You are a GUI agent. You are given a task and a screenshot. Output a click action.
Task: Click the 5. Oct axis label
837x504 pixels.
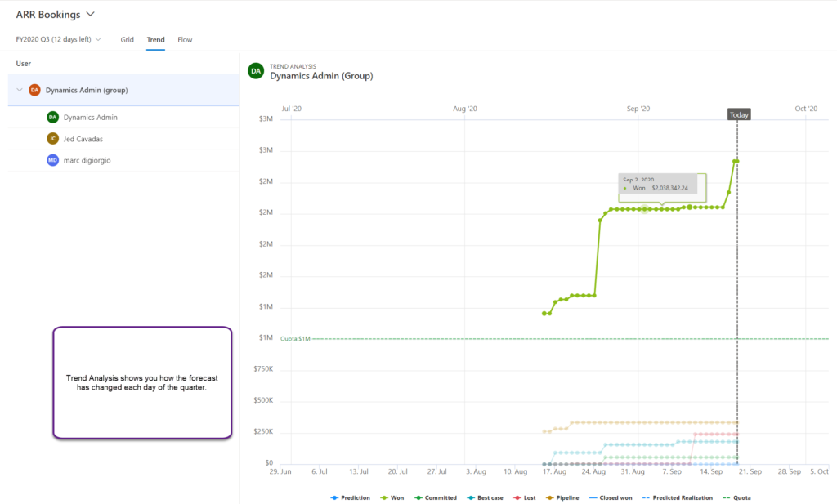click(819, 471)
